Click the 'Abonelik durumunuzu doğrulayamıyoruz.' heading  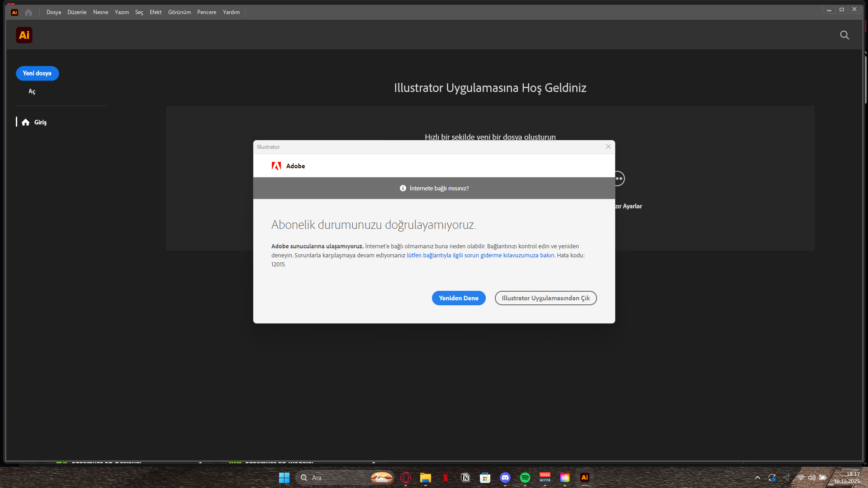[x=374, y=225]
